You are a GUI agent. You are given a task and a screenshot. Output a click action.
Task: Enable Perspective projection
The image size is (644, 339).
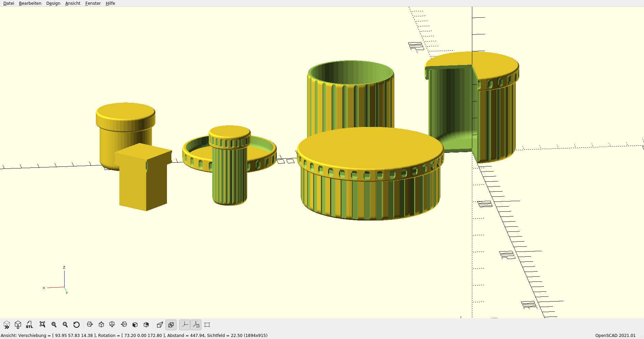tap(160, 325)
